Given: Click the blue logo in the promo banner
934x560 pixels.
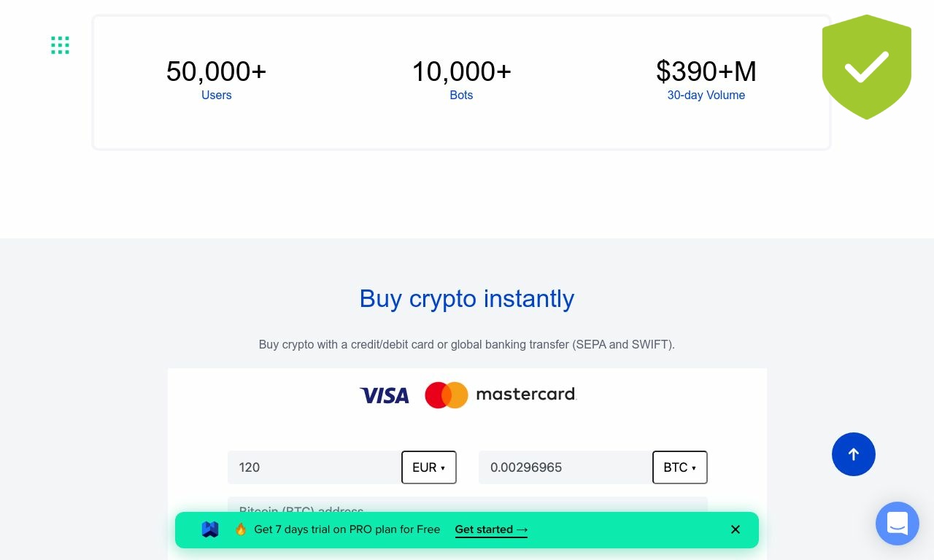Looking at the screenshot, I should (x=210, y=529).
